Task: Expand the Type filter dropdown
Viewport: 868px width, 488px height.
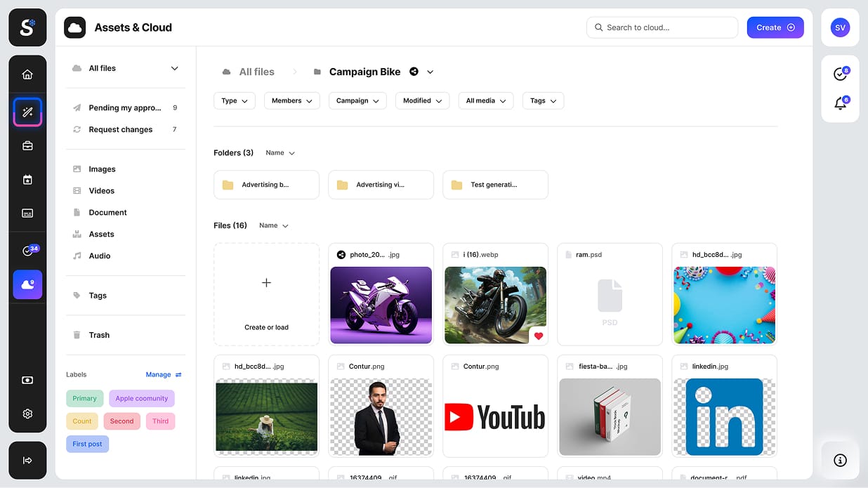Action: (x=234, y=101)
